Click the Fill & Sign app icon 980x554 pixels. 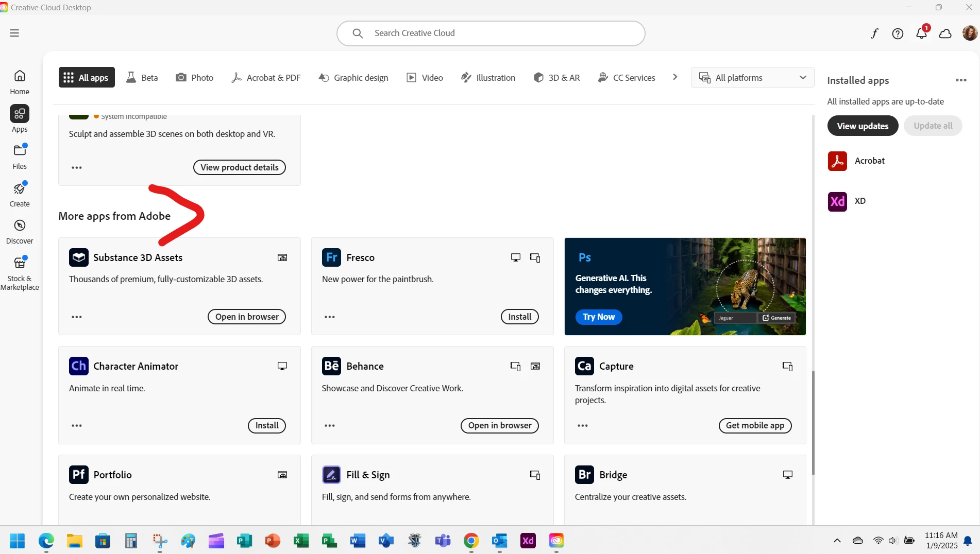tap(331, 475)
